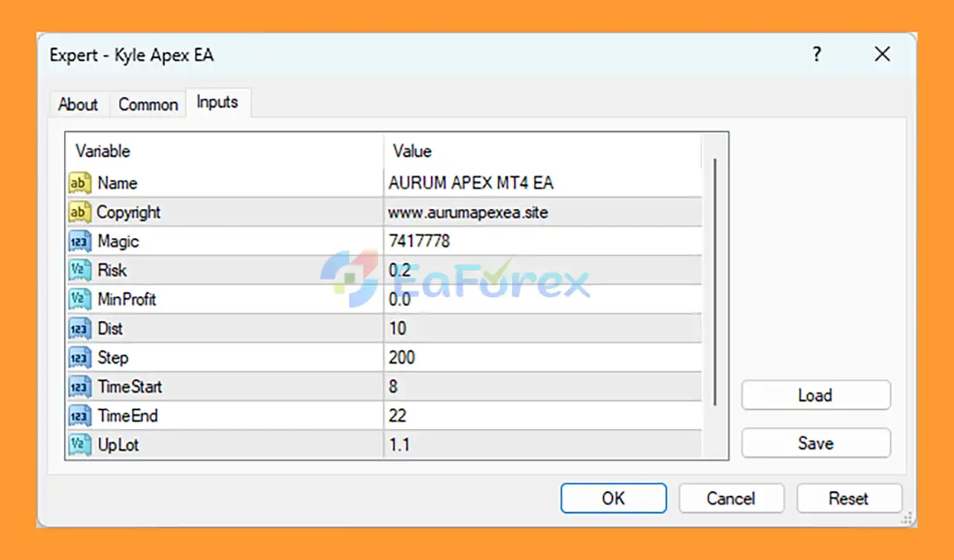Click the inputs list vertical scrollbar
954x560 pixels.
[715, 283]
